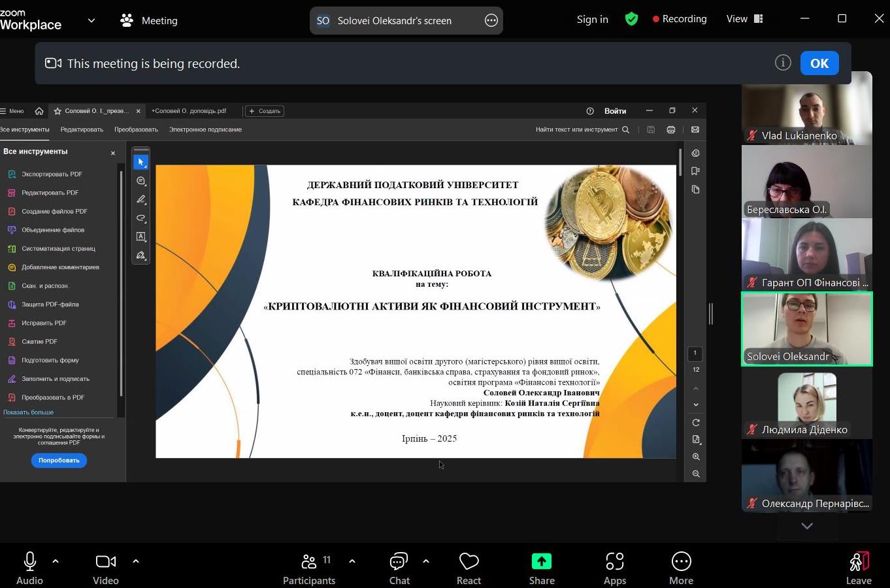Open the Редактировать tab
Viewport: 890px width, 588px height.
coord(82,129)
